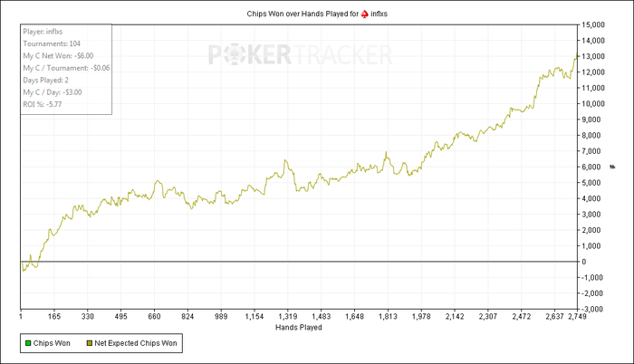Click the Tournaments: 104 stat line
This screenshot has height=364, width=634.
click(52, 43)
